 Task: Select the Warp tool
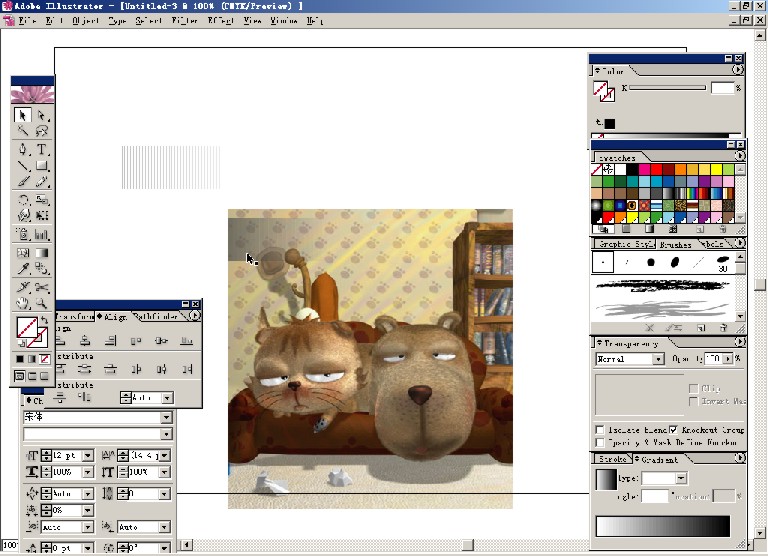pos(23,216)
